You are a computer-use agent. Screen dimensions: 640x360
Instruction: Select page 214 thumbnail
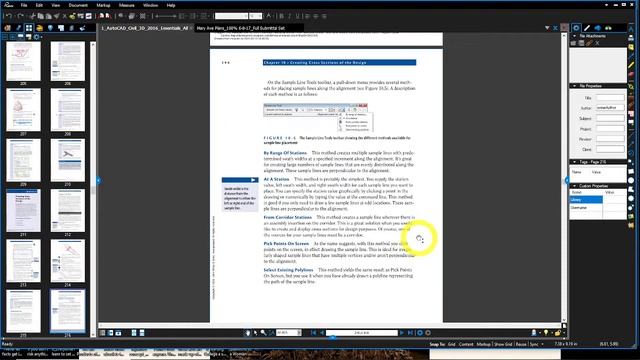coord(68,261)
